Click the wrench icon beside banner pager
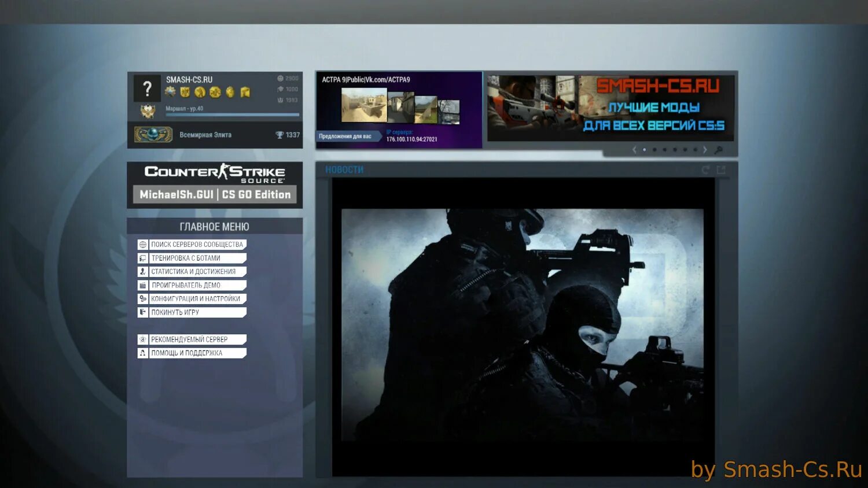The image size is (868, 488). click(719, 150)
